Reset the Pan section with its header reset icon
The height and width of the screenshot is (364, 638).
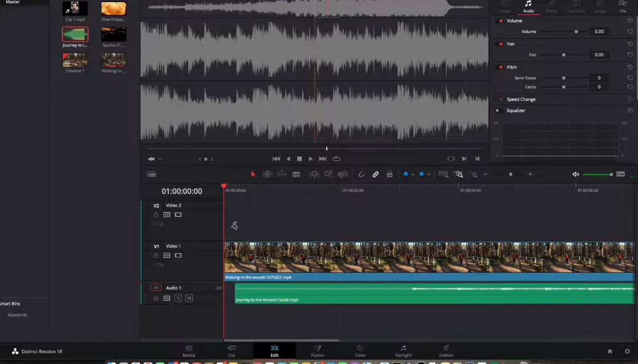coord(630,44)
